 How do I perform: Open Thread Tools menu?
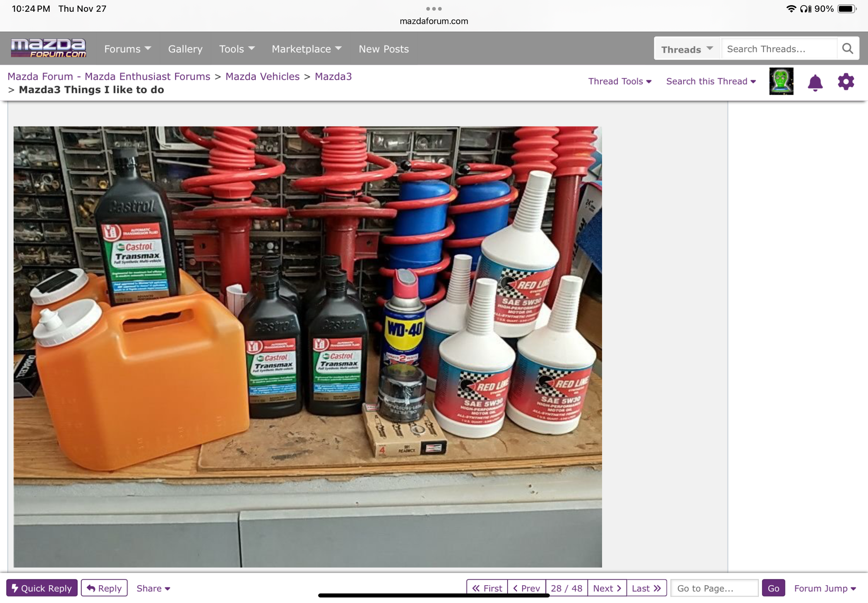click(620, 81)
